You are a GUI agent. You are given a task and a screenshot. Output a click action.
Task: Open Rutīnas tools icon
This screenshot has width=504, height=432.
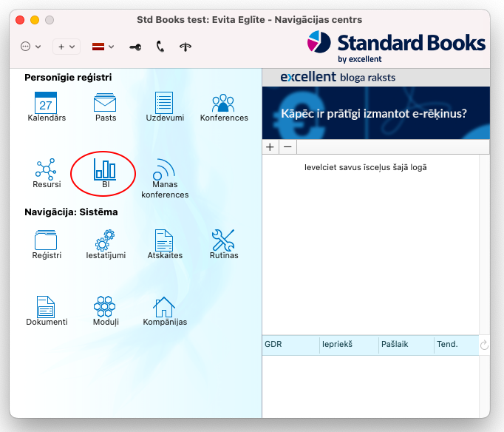click(223, 240)
